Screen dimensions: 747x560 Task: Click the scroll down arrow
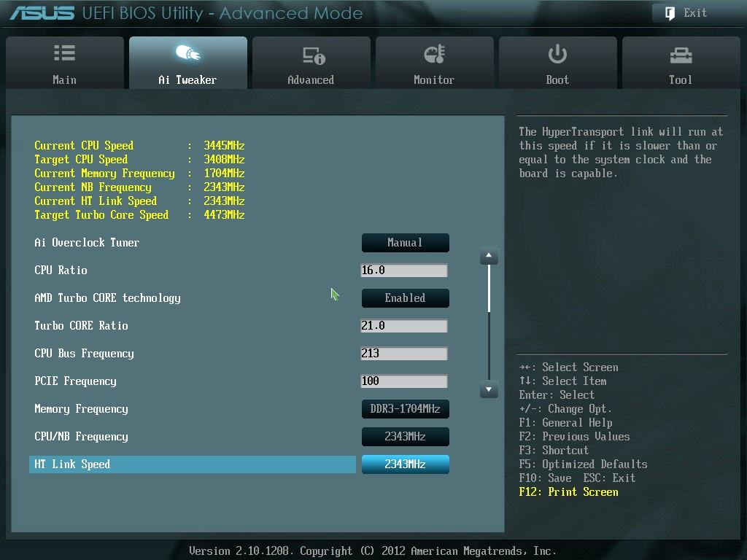click(489, 389)
